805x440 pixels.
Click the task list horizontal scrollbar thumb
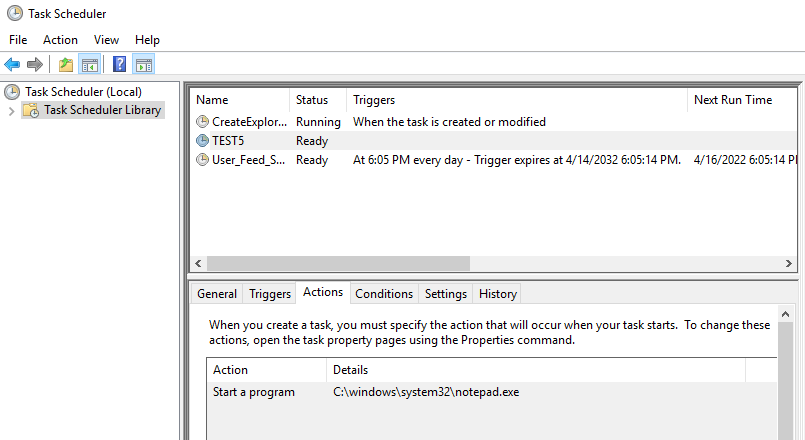(x=338, y=263)
